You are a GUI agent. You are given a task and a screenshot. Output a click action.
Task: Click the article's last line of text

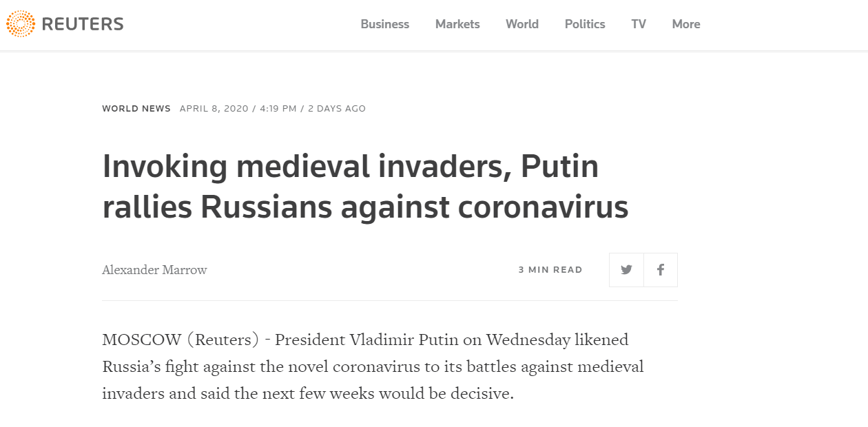(308, 394)
